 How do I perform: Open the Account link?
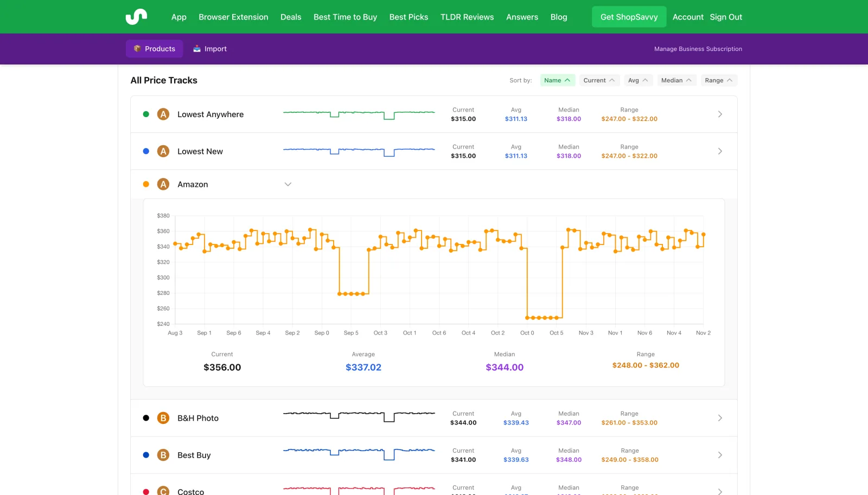(x=688, y=17)
